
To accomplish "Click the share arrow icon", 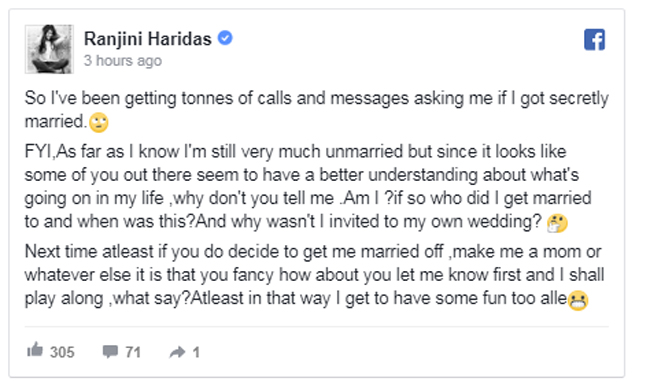I will pos(177,352).
